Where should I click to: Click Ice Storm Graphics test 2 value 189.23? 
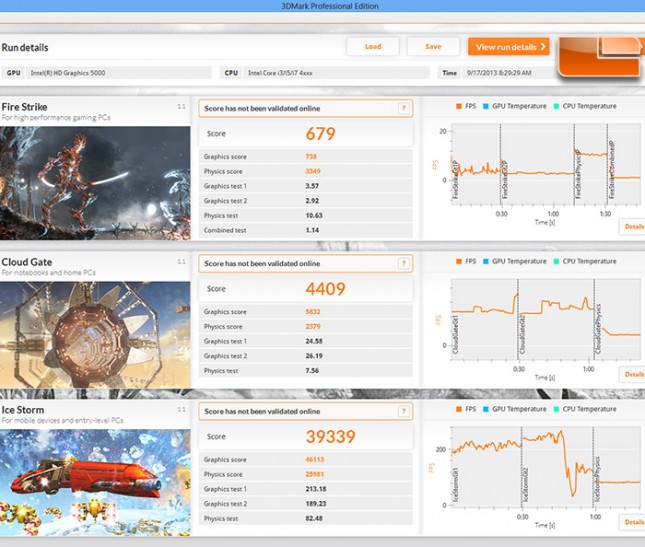[316, 504]
